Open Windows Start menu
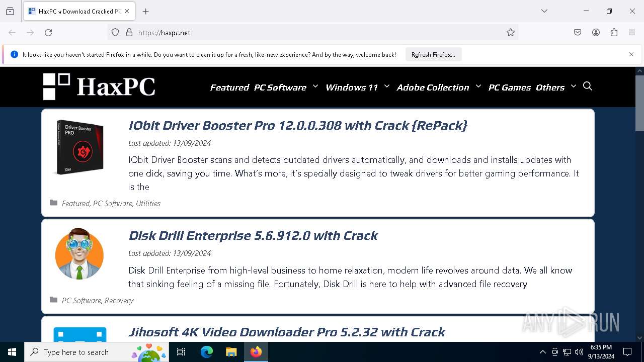Image resolution: width=644 pixels, height=362 pixels. (12, 352)
